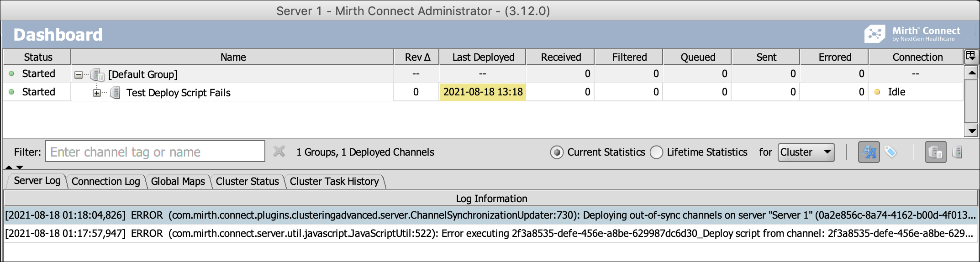Click Started status of Test Deploy channel
Image resolution: width=980 pixels, height=262 pixels.
pyautogui.click(x=38, y=92)
